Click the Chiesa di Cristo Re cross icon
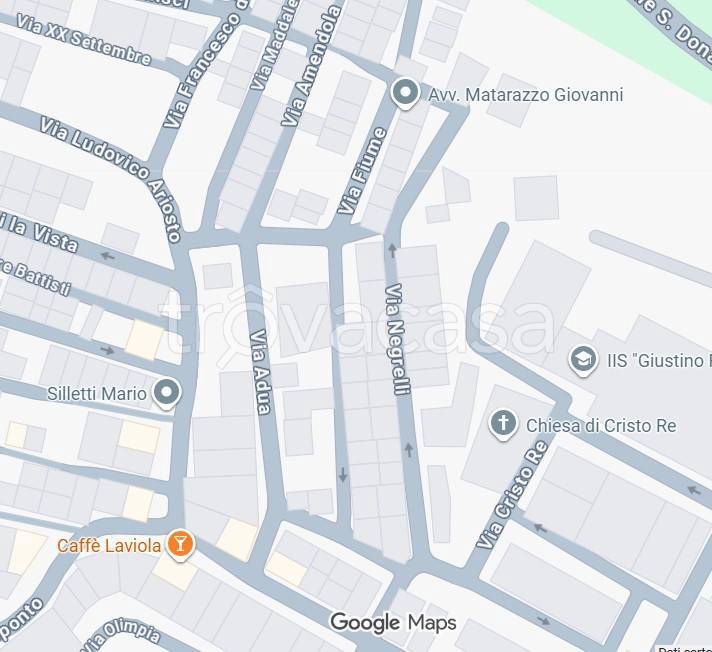The height and width of the screenshot is (652, 712). (503, 424)
